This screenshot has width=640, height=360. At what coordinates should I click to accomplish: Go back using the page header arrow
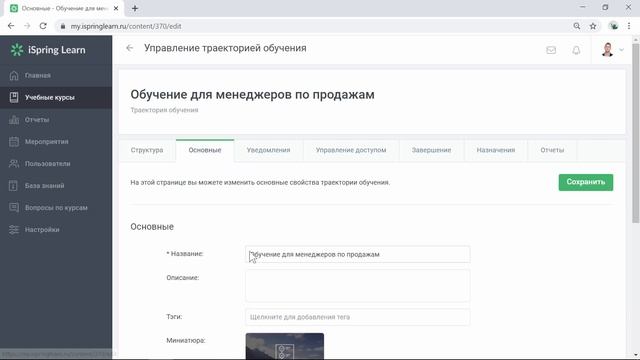(x=129, y=48)
